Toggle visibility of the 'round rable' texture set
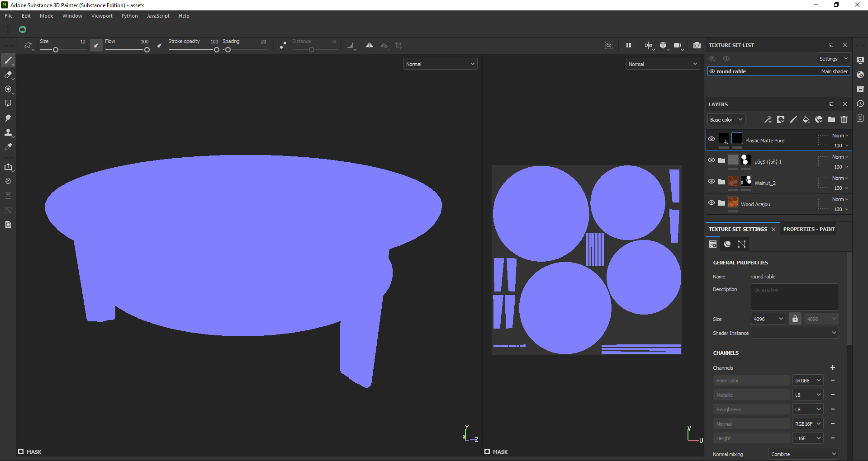The width and height of the screenshot is (868, 461). pos(712,71)
